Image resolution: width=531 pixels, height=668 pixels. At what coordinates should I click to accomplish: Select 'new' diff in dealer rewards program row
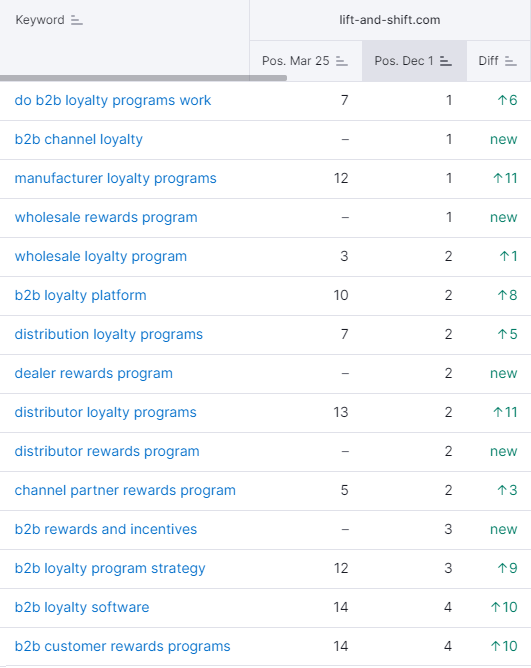pyautogui.click(x=503, y=373)
